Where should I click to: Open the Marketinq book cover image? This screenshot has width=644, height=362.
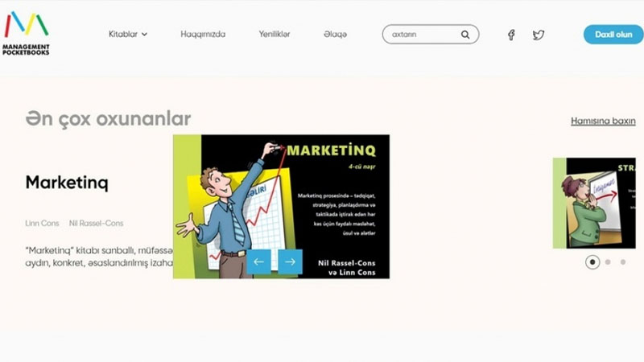(281, 207)
